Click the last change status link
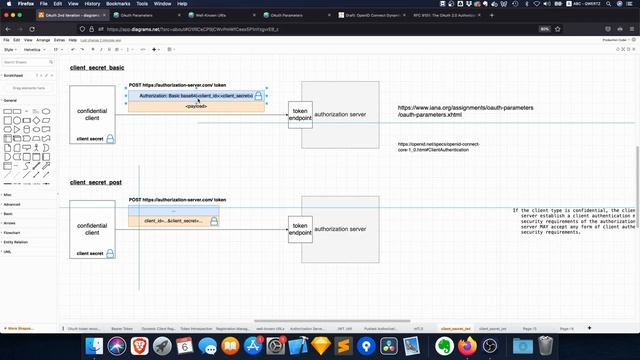The height and width of the screenshot is (360, 640). (x=100, y=40)
